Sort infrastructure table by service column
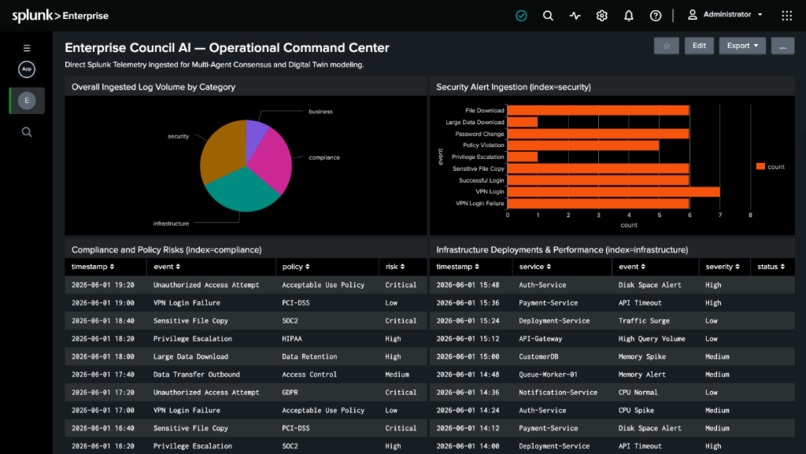This screenshot has width=806, height=454. [535, 267]
